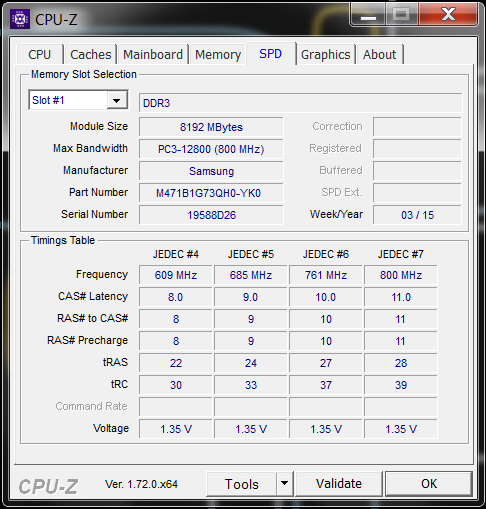Viewport: 486px width, 509px height.
Task: Open the Tools dropdown arrow
Action: pos(284,483)
